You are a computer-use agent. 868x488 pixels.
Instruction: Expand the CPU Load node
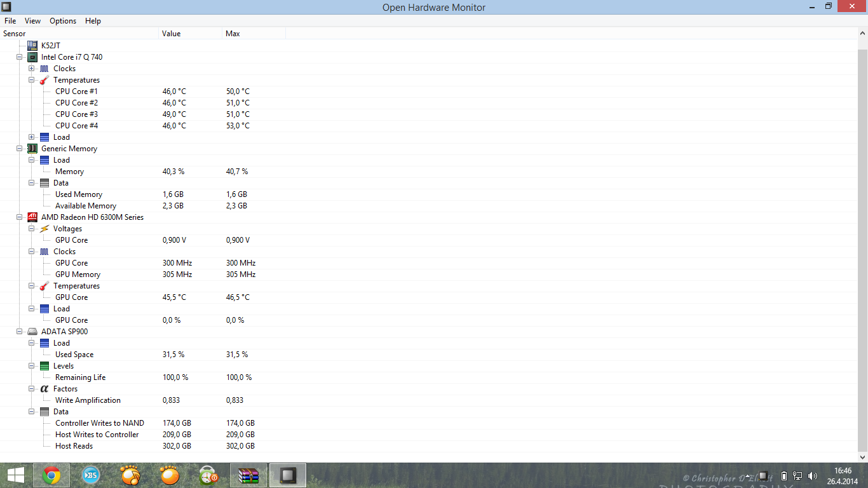32,137
